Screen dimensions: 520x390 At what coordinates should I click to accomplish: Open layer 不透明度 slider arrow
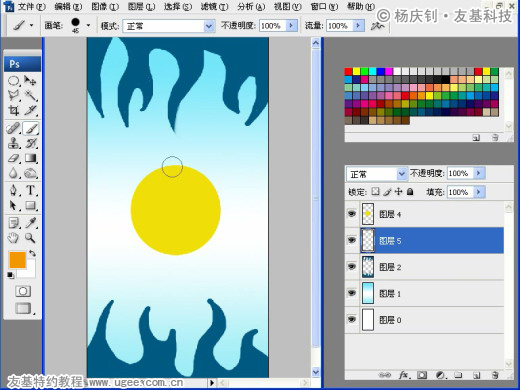pos(479,173)
